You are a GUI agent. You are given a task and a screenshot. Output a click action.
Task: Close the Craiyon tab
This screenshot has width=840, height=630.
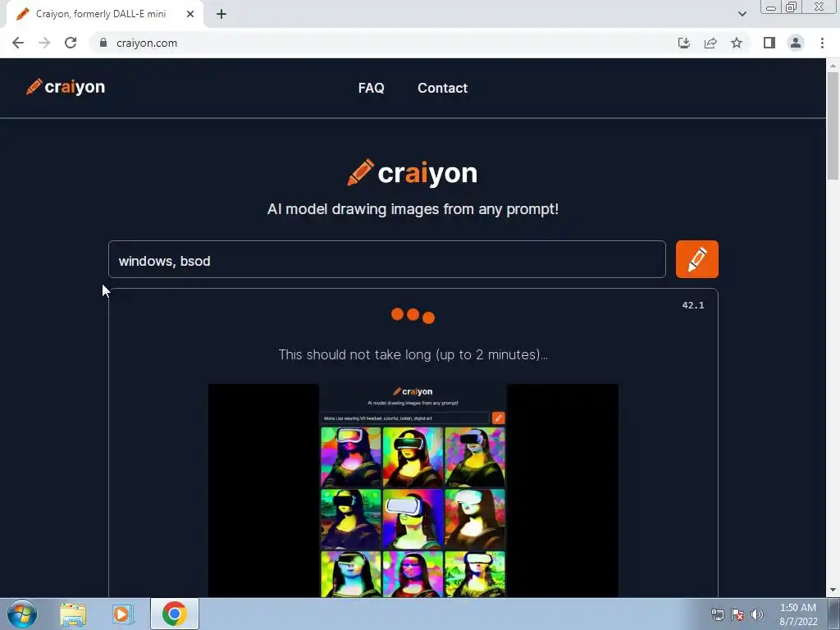click(x=190, y=14)
